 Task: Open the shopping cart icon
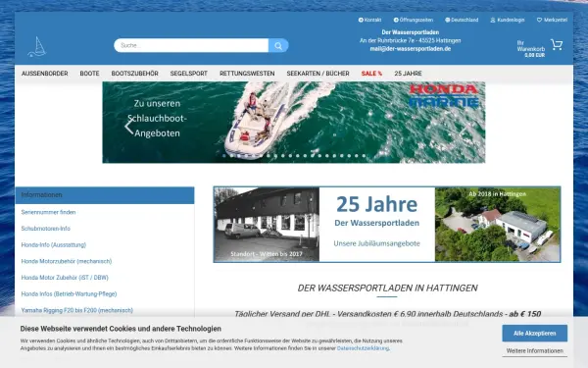coord(557,45)
